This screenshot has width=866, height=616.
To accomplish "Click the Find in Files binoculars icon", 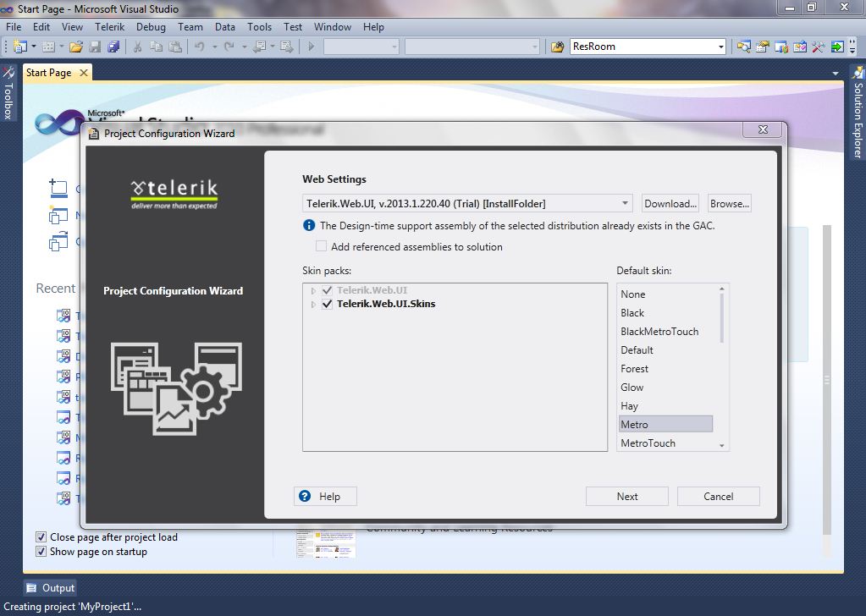I will [x=557, y=47].
